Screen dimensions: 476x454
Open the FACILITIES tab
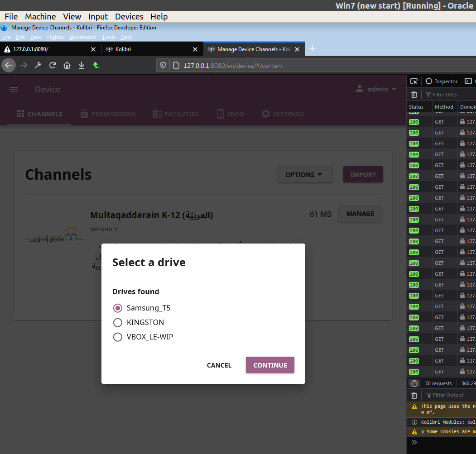pyautogui.click(x=176, y=114)
